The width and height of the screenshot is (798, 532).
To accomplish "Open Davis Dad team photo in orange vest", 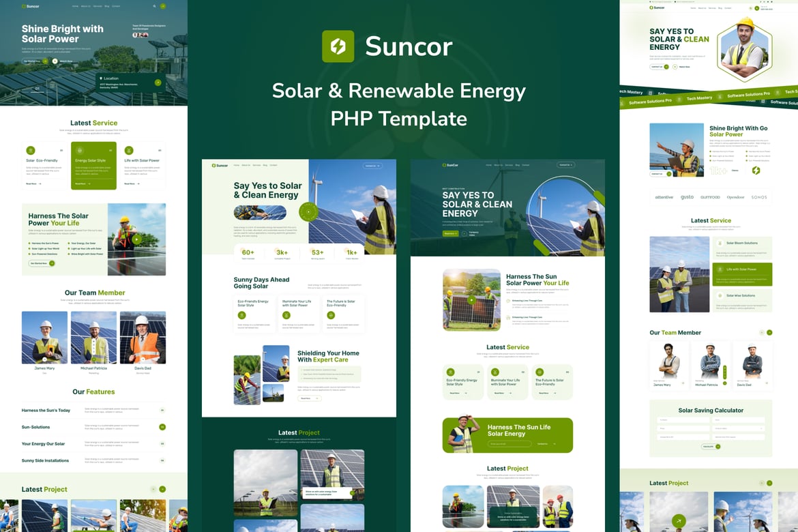I will coord(143,338).
